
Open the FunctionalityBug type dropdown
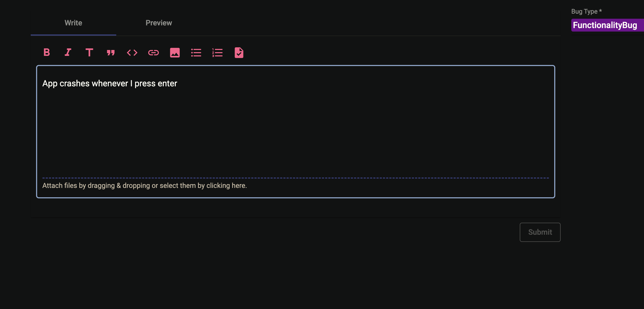pos(605,25)
